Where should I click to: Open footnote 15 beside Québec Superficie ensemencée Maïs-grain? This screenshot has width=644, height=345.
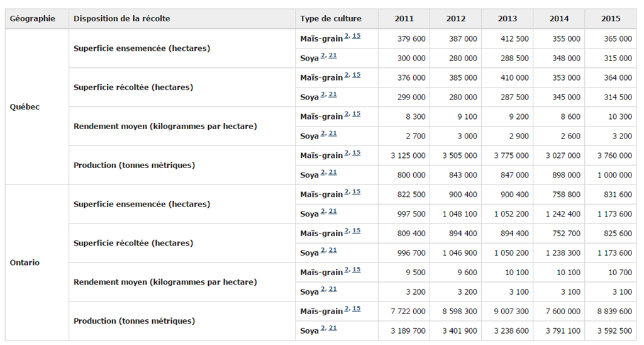(x=356, y=37)
